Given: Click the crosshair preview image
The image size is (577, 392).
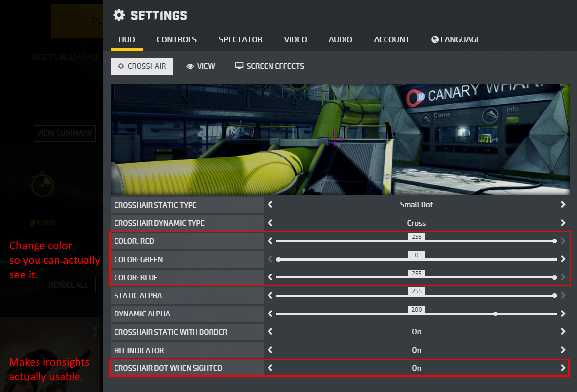Looking at the screenshot, I should 340,139.
